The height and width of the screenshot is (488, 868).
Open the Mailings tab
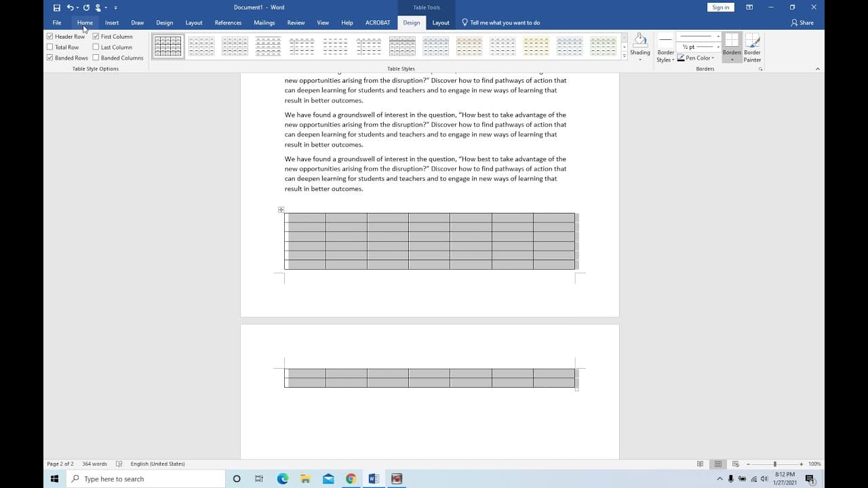click(x=264, y=22)
